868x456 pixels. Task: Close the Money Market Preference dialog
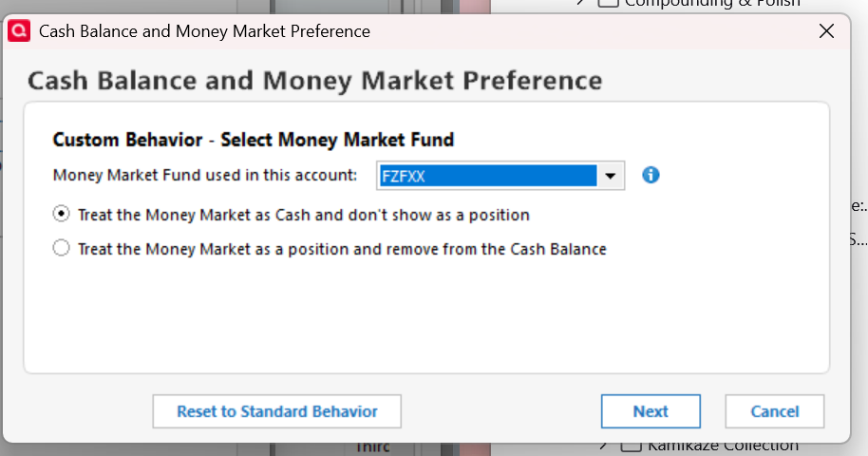(x=826, y=31)
